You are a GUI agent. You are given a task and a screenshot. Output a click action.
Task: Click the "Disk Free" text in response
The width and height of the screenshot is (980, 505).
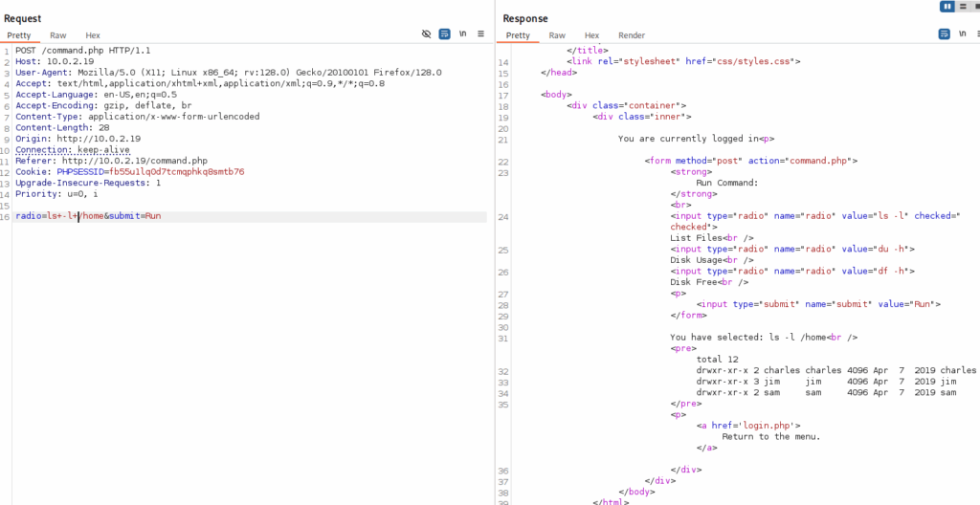[x=694, y=282]
